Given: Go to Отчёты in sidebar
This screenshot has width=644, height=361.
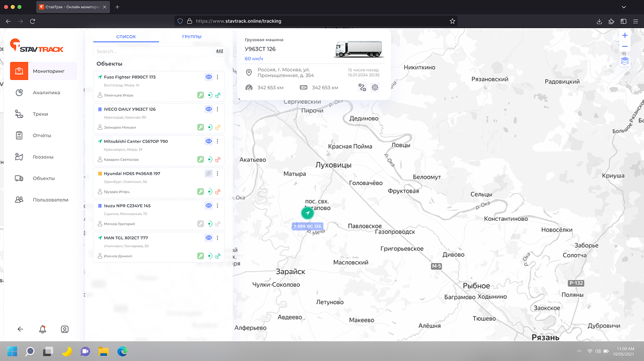Looking at the screenshot, I should [x=42, y=135].
